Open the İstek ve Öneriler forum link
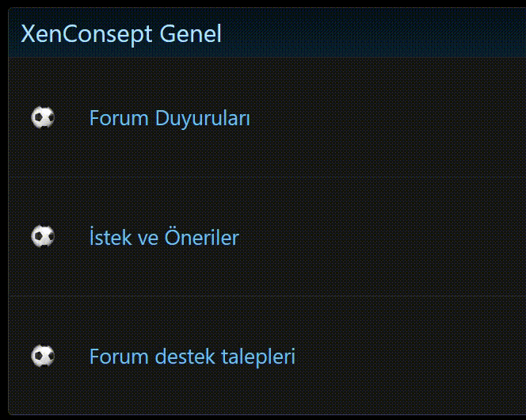526x420 pixels. click(x=164, y=238)
